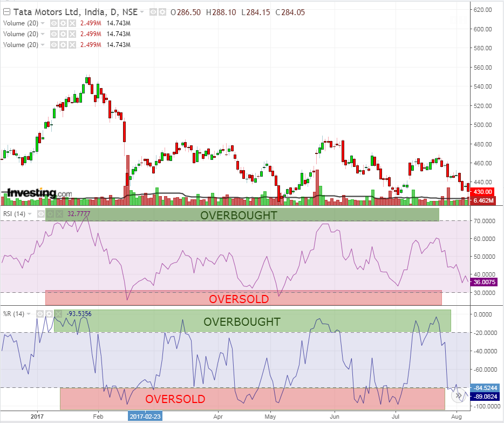Click the %R (14) indicator label

click(13, 314)
